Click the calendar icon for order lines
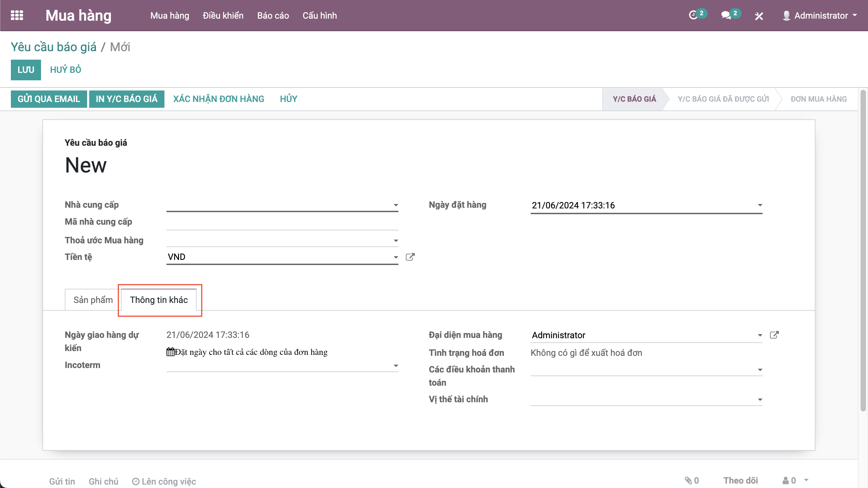The width and height of the screenshot is (868, 488). point(170,352)
